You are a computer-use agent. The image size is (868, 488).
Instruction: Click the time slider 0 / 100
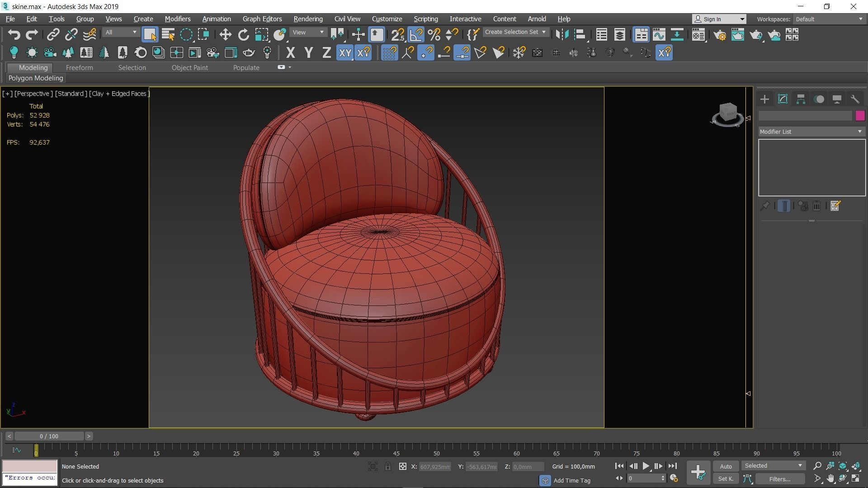(49, 436)
